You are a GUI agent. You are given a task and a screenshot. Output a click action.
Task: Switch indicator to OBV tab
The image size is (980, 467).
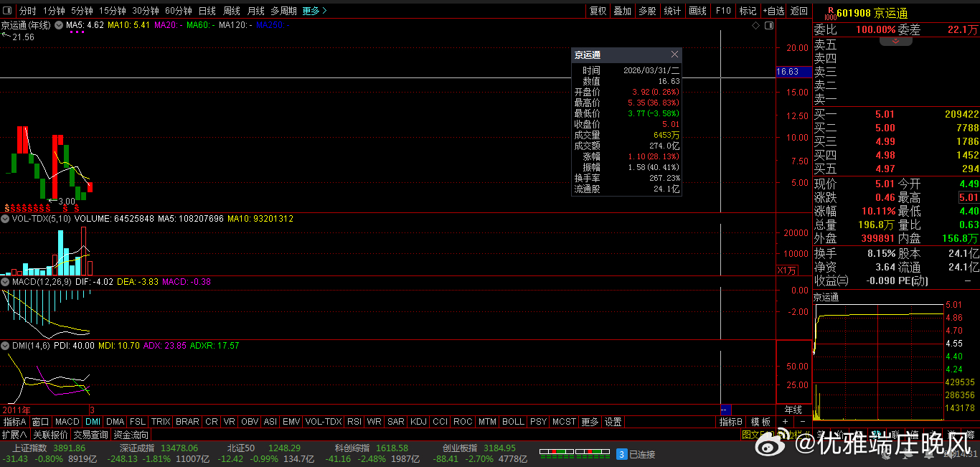click(x=250, y=422)
